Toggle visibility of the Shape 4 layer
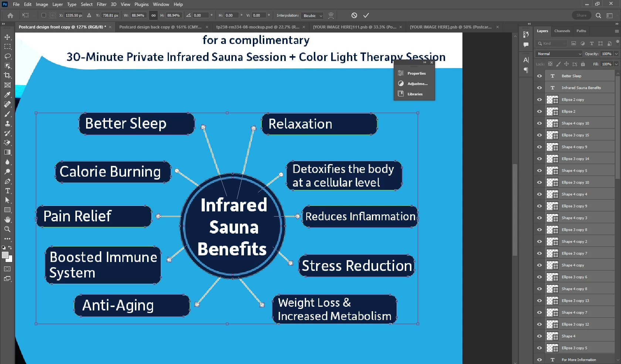621x364 pixels. pos(539,336)
